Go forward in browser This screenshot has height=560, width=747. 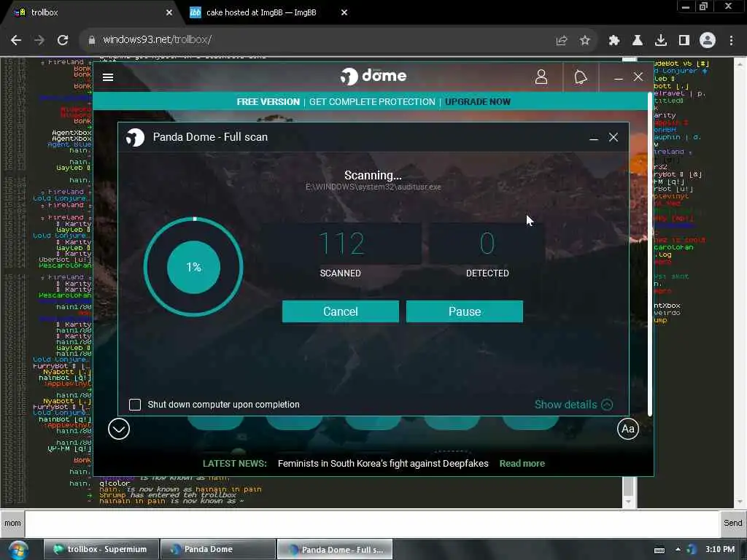coord(39,40)
